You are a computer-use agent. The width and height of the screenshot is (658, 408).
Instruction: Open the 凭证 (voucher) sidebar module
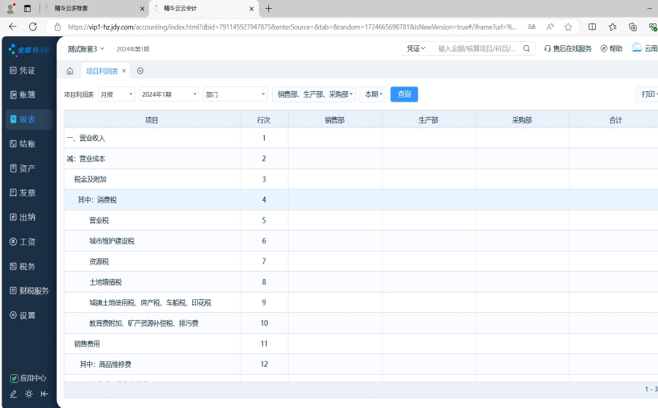tap(24, 71)
